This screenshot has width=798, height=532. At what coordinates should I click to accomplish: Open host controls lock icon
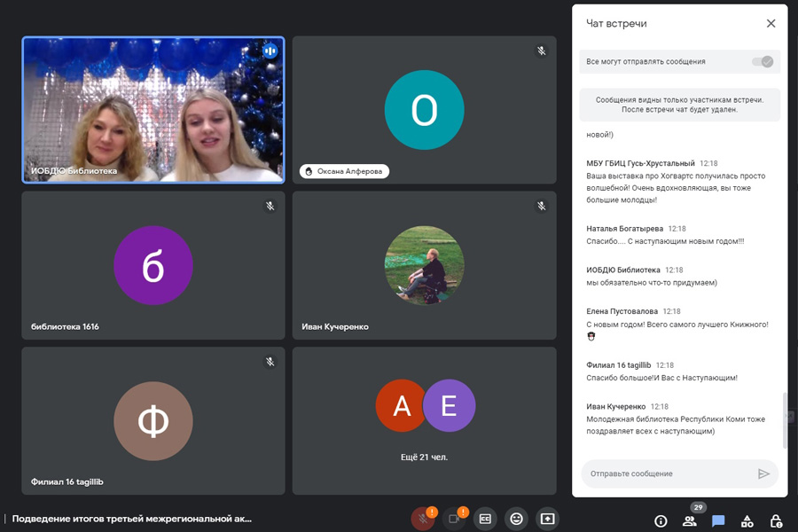[x=777, y=520]
